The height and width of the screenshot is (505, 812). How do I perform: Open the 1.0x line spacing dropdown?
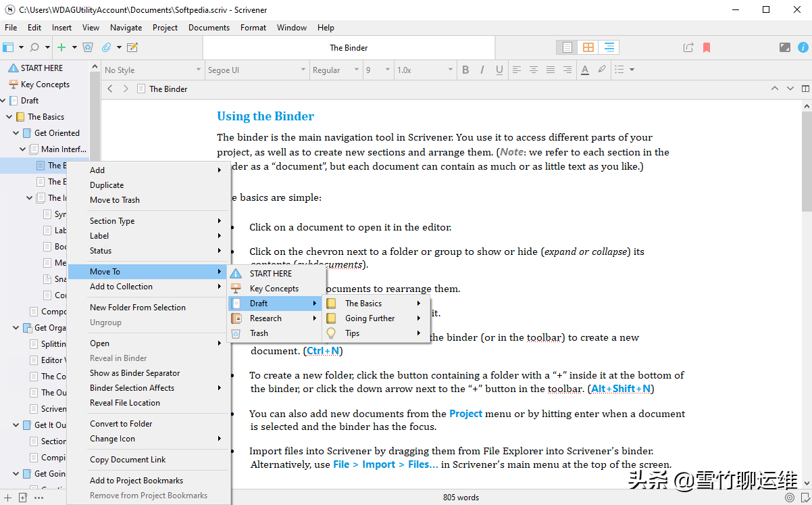pyautogui.click(x=424, y=70)
